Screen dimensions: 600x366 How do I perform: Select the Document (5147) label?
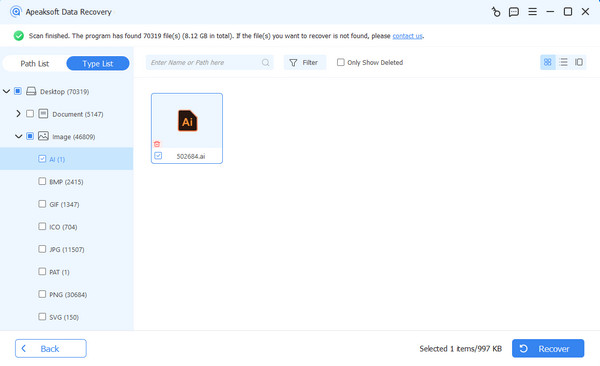pos(78,114)
